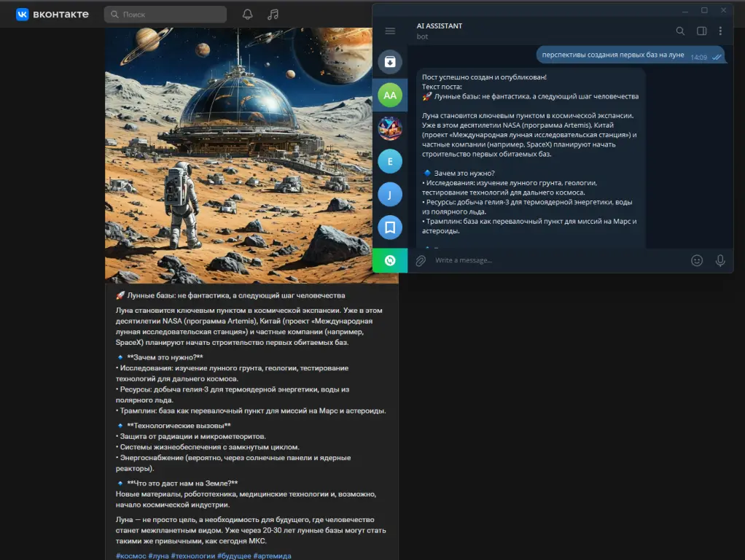Screen dimensions: 745x560
Task: Open the hamburger menu in the messenger
Action: click(391, 31)
